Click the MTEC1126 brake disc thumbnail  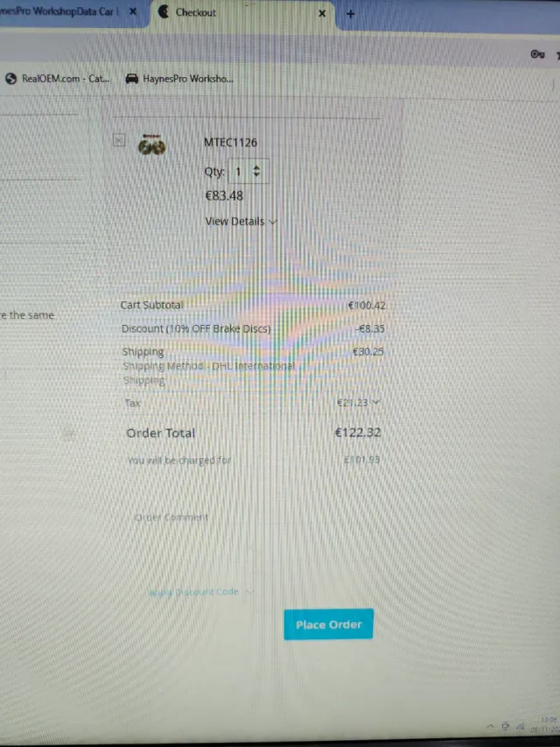pyautogui.click(x=152, y=144)
